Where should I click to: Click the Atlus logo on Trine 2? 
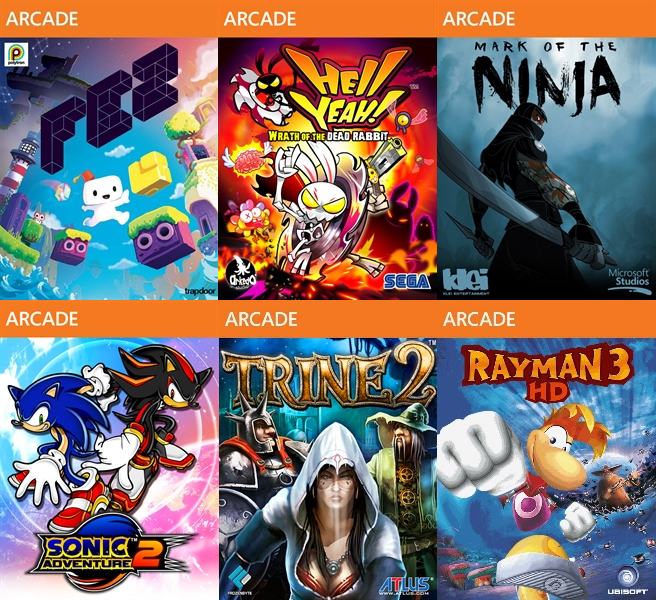pos(405,585)
